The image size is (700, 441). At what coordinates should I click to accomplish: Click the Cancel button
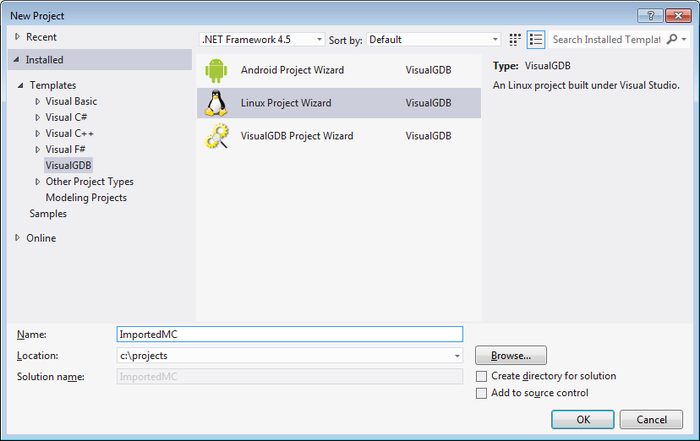651,420
